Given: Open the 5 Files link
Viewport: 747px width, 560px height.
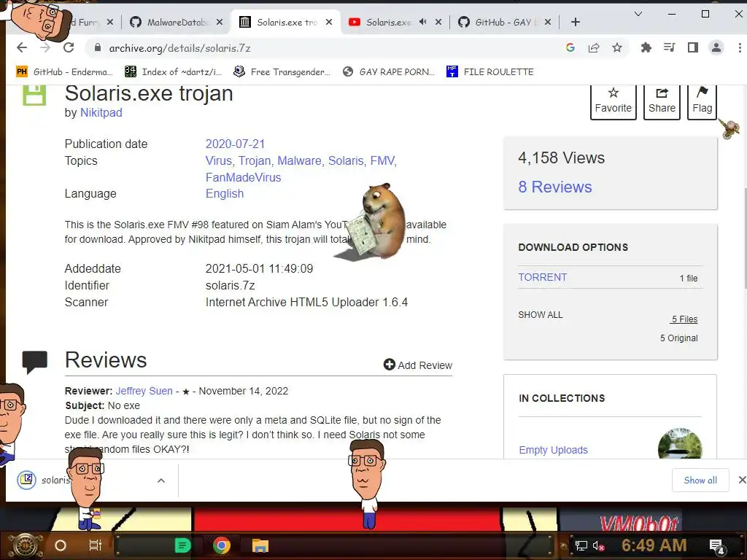Looking at the screenshot, I should [684, 319].
